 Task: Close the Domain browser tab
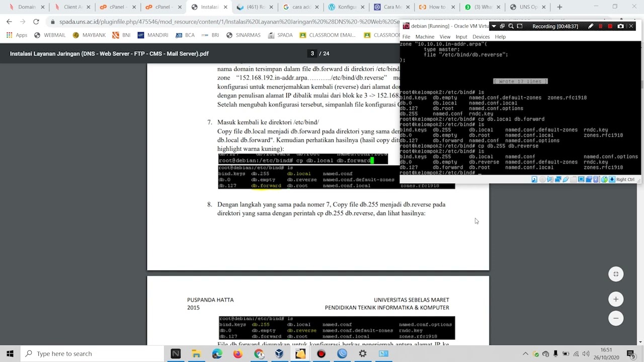(x=43, y=7)
